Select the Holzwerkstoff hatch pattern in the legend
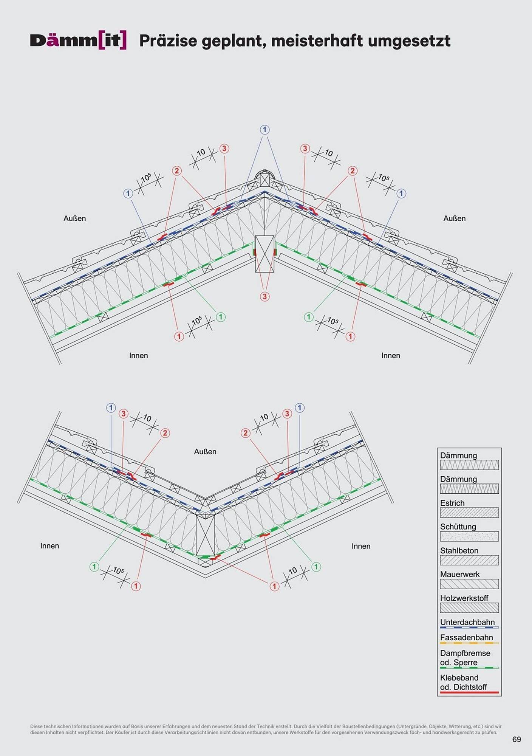 click(x=469, y=608)
